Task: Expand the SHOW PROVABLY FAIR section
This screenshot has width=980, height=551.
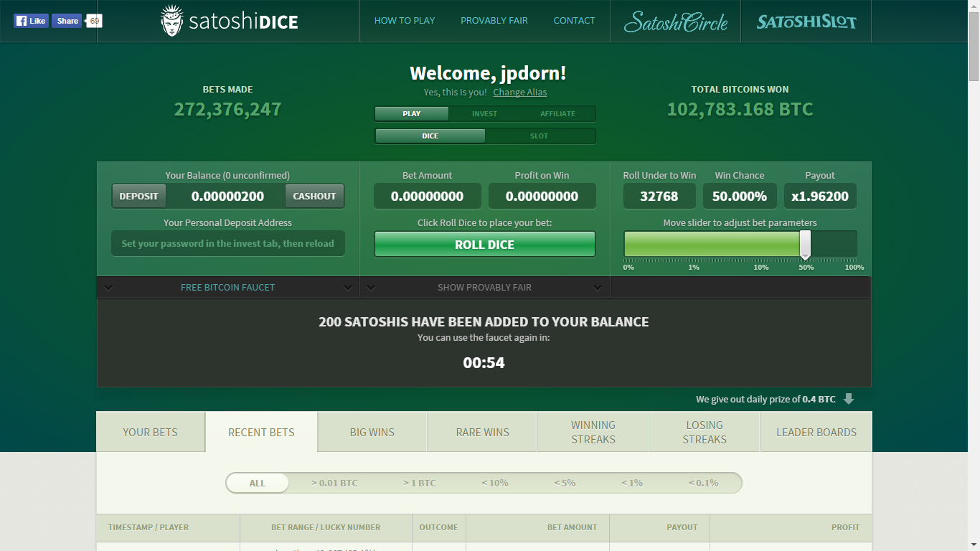Action: [x=484, y=287]
